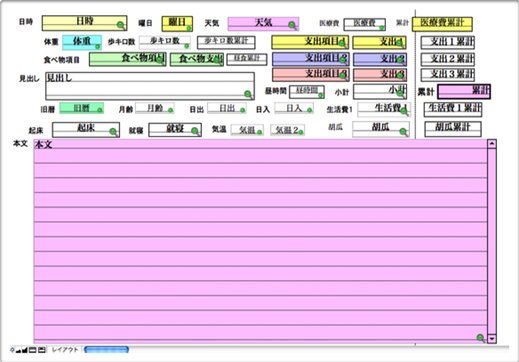
Task: Toggle the status toolbar show/hide icon
Action: click(32, 350)
